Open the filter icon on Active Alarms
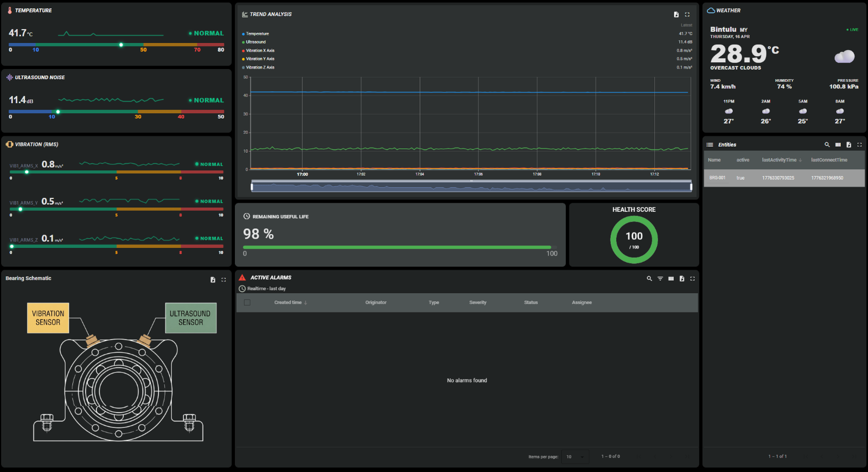 660,279
